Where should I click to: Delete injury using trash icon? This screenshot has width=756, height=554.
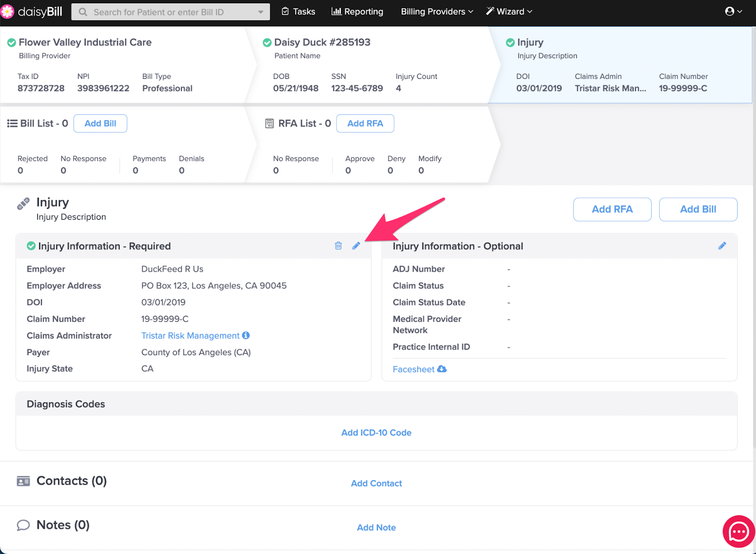click(338, 246)
